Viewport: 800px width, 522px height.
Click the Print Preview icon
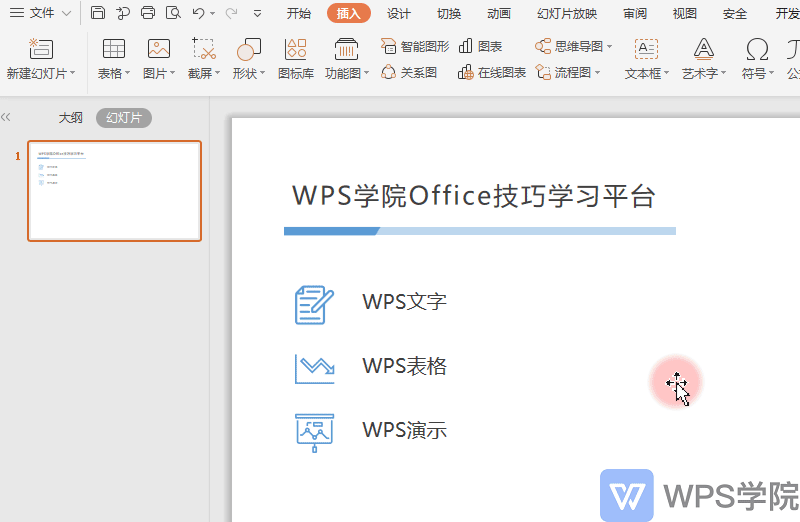point(173,13)
